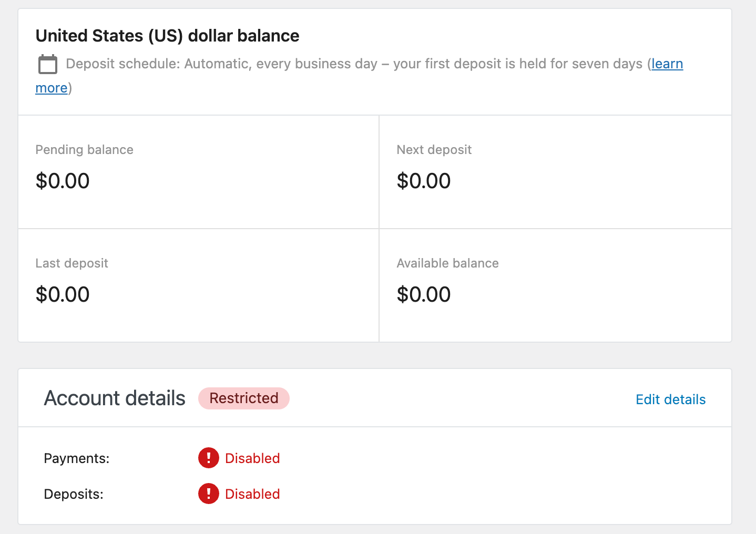
Task: Click the Disabled label next to Payments
Action: pyautogui.click(x=252, y=458)
